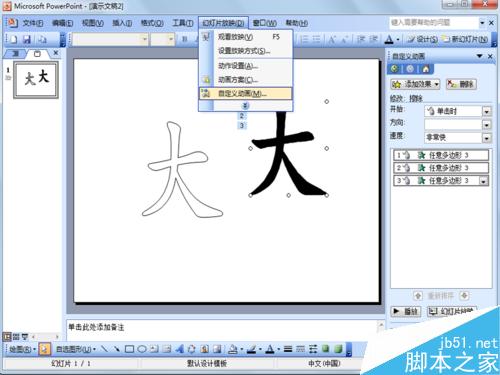
Task: Open the 文件 (File) menu
Action: pyautogui.click(x=33, y=23)
